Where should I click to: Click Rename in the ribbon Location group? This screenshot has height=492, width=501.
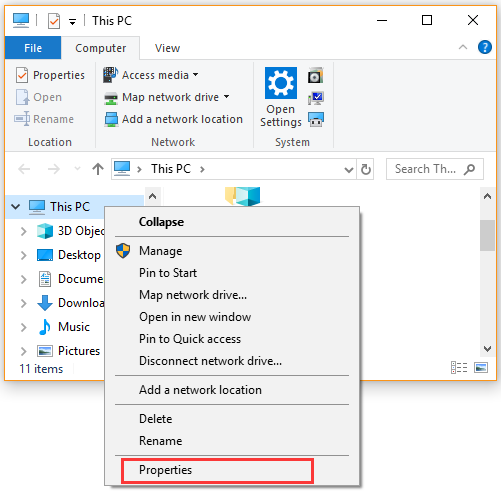click(x=44, y=119)
